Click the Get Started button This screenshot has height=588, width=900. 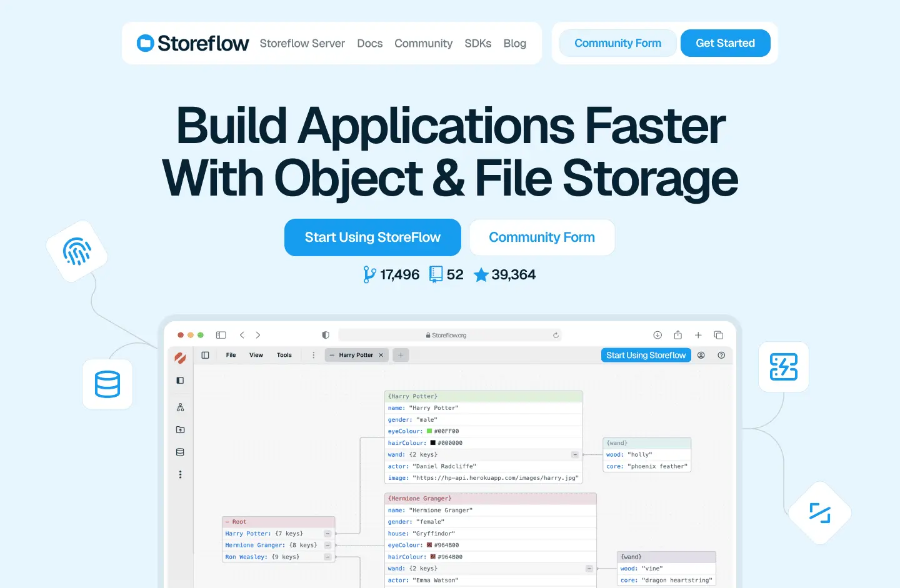click(726, 43)
